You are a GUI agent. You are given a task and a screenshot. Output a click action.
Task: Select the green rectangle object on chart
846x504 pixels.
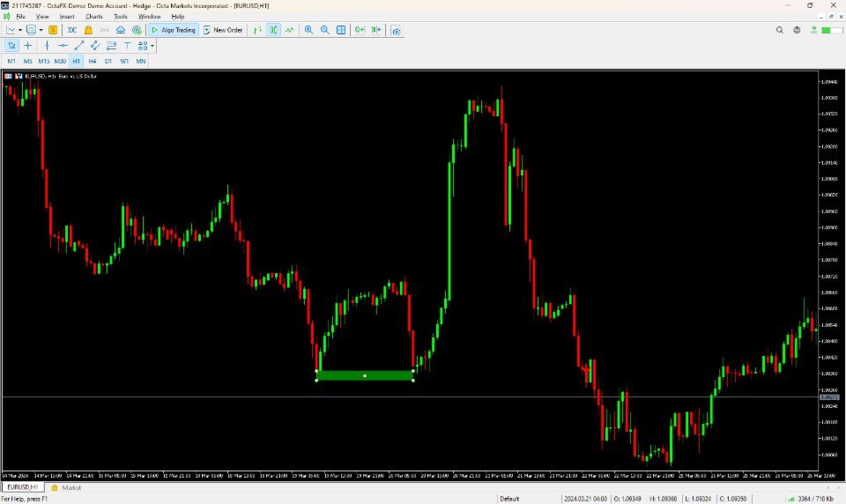tap(365, 375)
